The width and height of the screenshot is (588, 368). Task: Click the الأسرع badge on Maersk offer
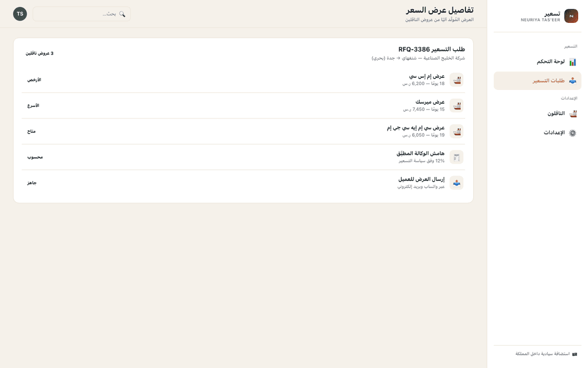coord(33,106)
